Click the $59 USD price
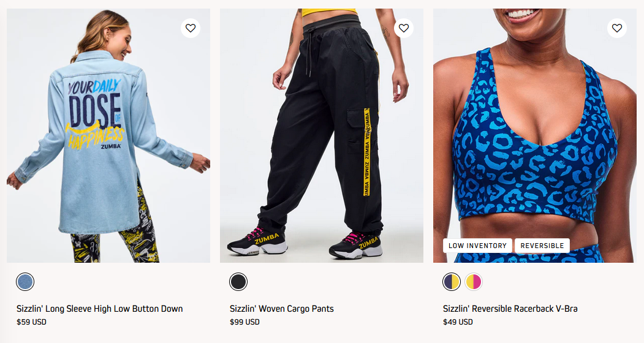This screenshot has width=644, height=343. click(x=31, y=322)
